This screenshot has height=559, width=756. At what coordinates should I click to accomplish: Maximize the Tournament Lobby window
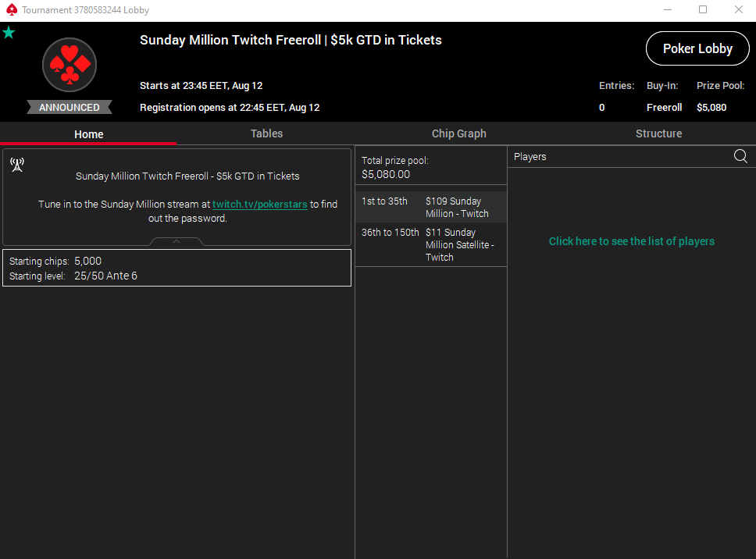coord(703,9)
